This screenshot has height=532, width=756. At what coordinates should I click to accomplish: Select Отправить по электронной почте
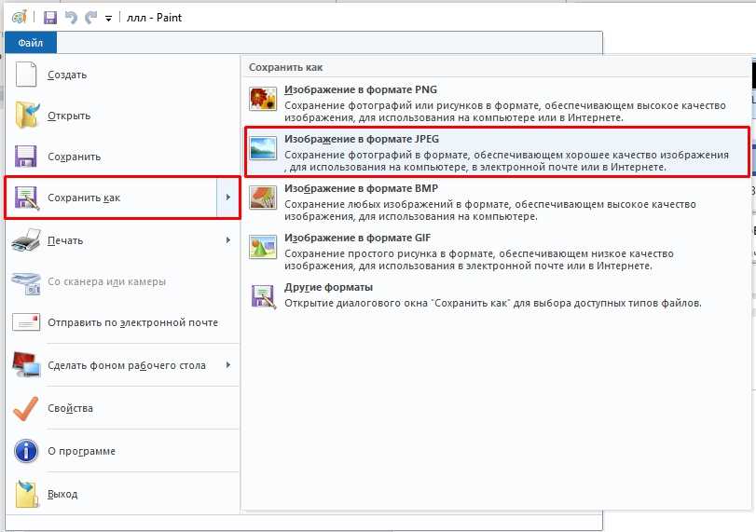click(122, 322)
